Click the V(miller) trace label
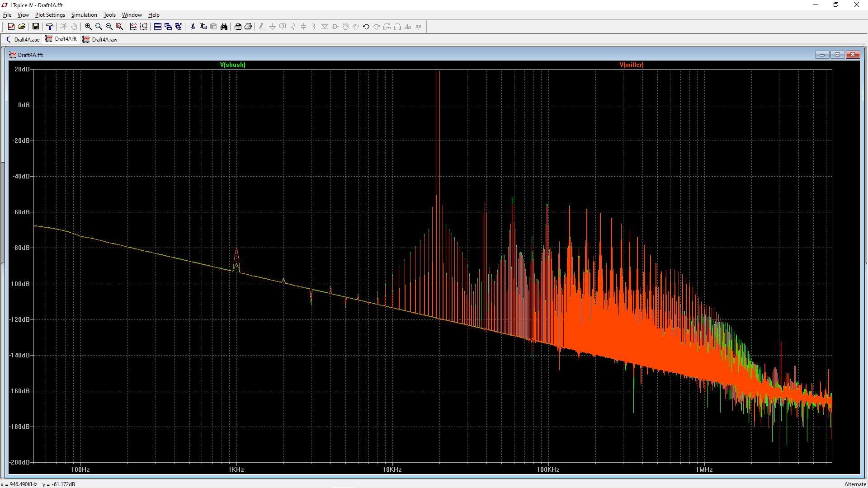The width and height of the screenshot is (868, 488). click(x=631, y=65)
